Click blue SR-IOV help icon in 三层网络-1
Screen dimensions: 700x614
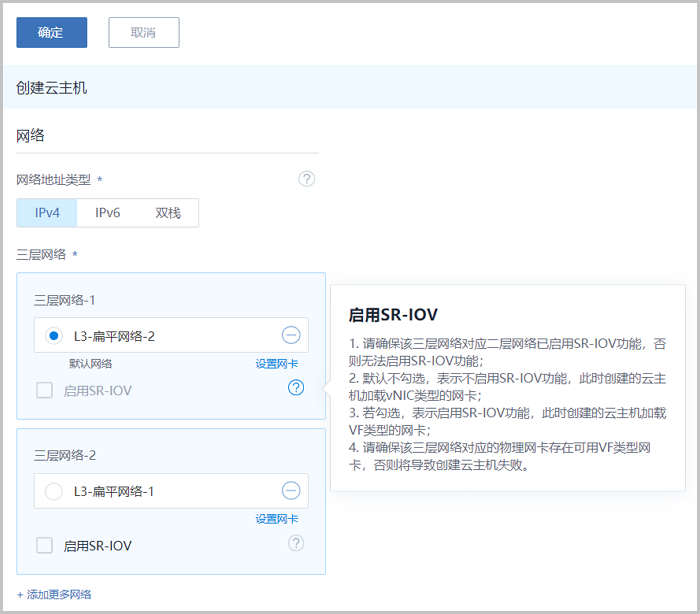tap(295, 388)
